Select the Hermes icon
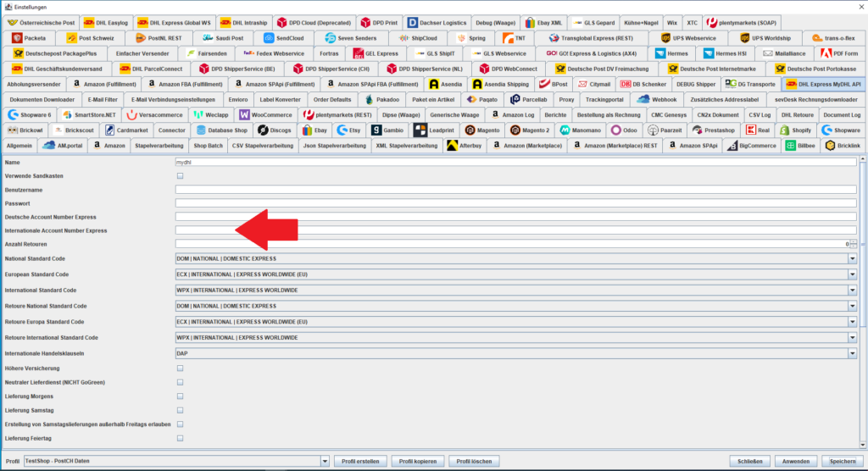 (x=659, y=53)
